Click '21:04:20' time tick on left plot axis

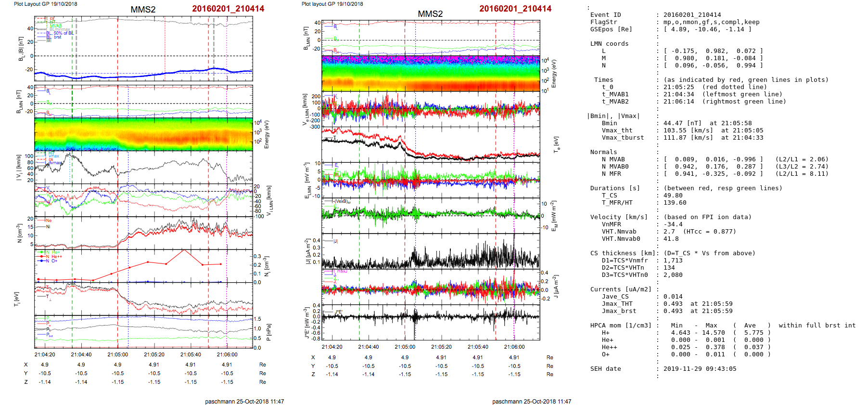tap(45, 355)
